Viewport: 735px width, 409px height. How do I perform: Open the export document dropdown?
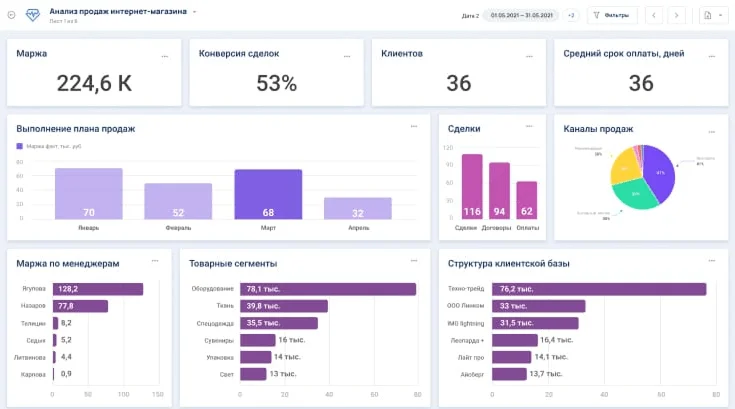tap(713, 15)
